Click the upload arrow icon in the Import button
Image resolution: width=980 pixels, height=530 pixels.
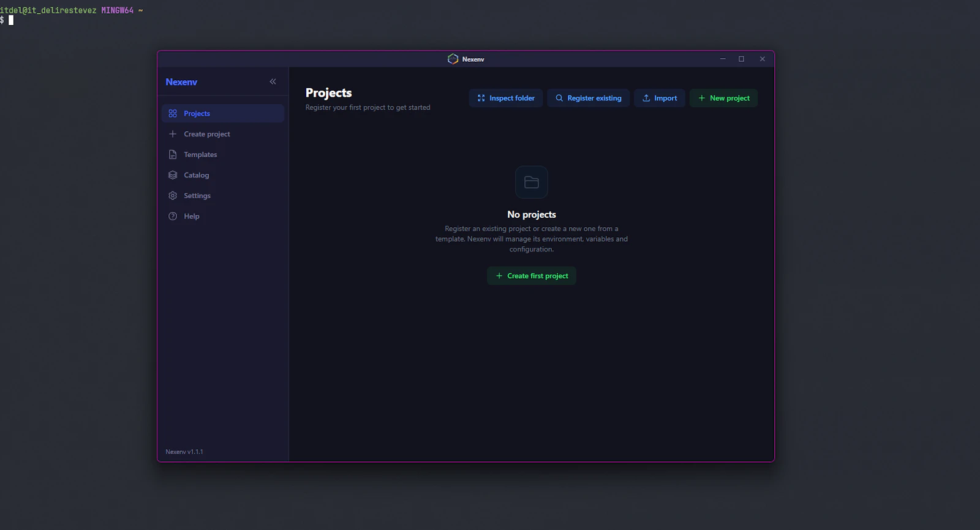tap(646, 98)
